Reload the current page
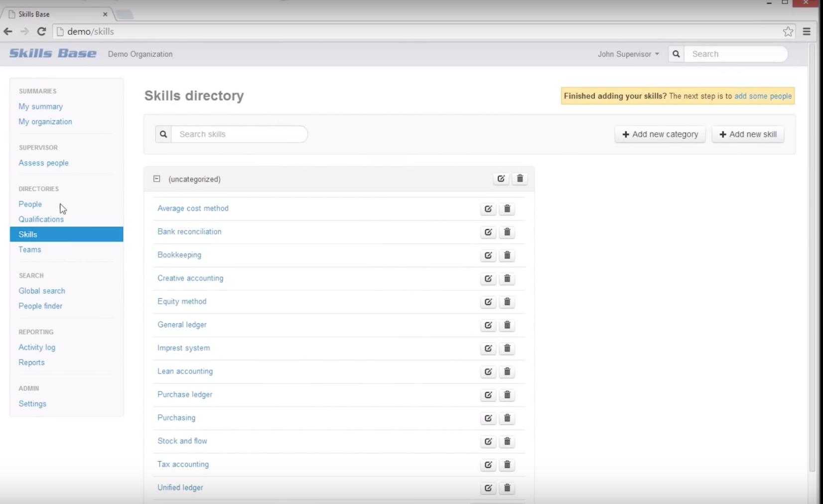The image size is (823, 504). tap(42, 31)
